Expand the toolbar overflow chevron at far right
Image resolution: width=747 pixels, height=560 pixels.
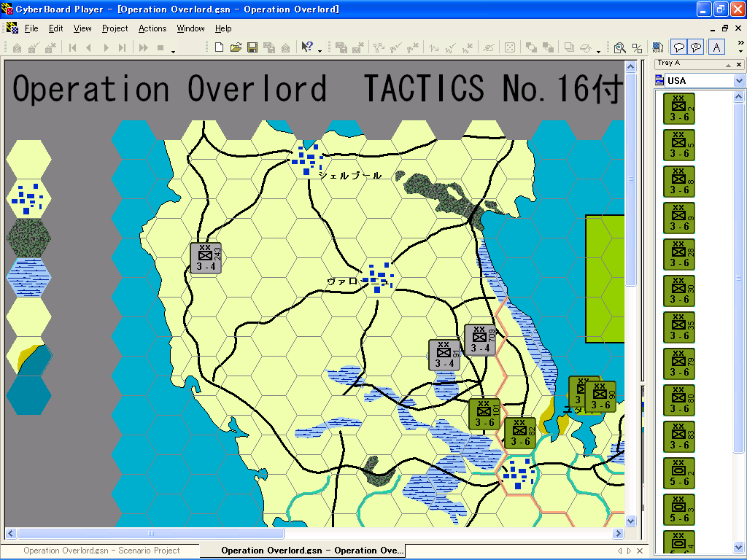(x=741, y=43)
